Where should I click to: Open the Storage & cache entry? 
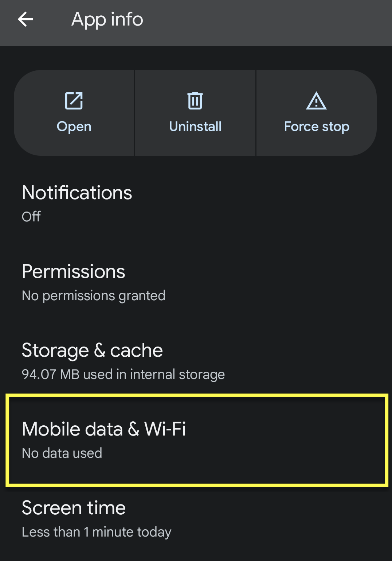tap(92, 350)
